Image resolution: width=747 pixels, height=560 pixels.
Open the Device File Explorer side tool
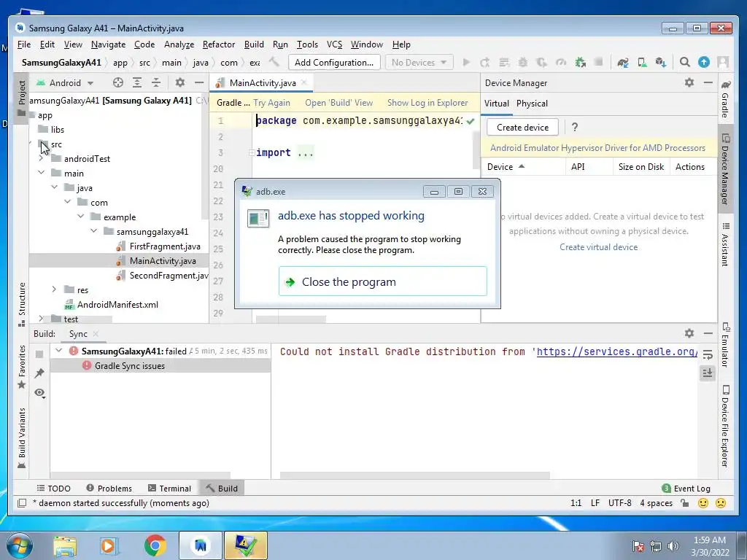point(725,426)
